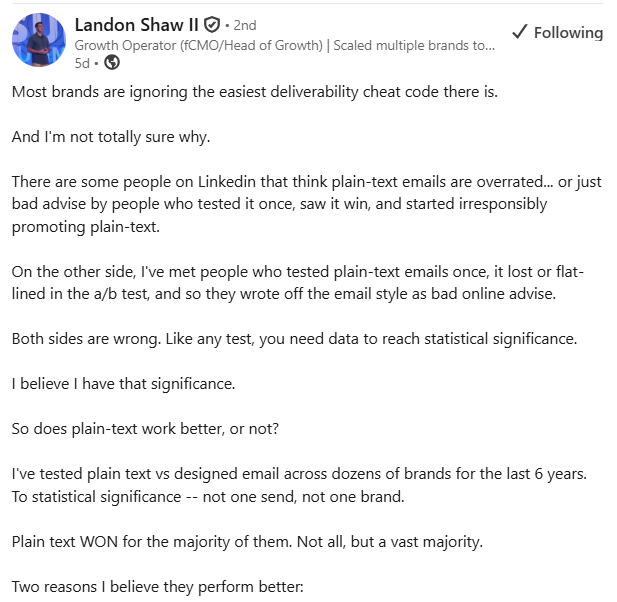617x602 pixels.
Task: Click the 5d post timestamp
Action: tap(82, 63)
